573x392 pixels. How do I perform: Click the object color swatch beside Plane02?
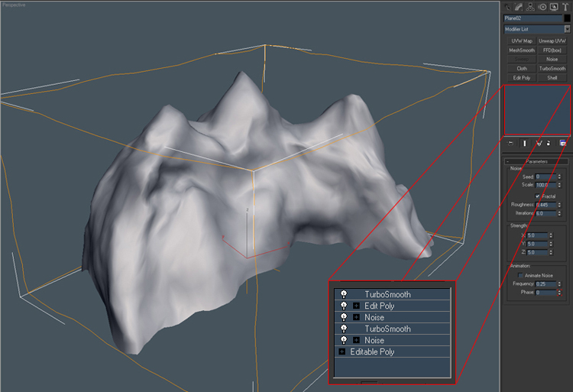(566, 18)
